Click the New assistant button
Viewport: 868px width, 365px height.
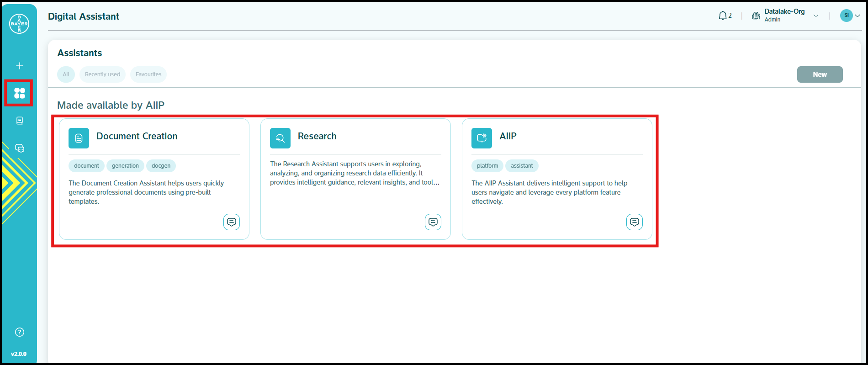[x=820, y=74]
